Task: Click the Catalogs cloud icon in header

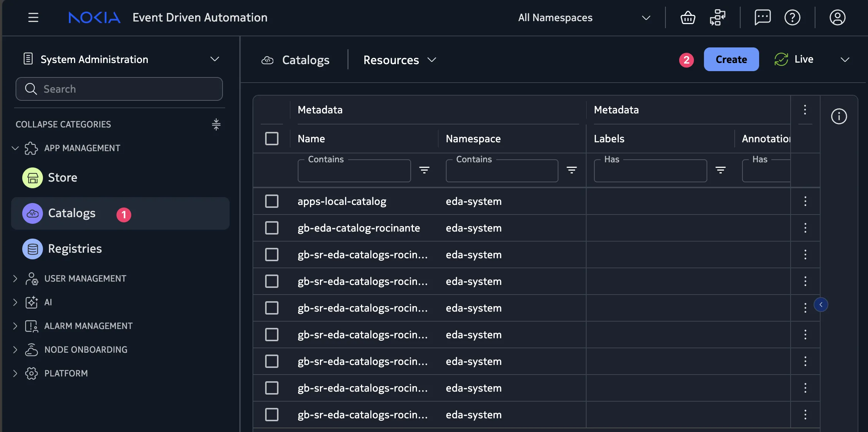Action: [x=267, y=60]
